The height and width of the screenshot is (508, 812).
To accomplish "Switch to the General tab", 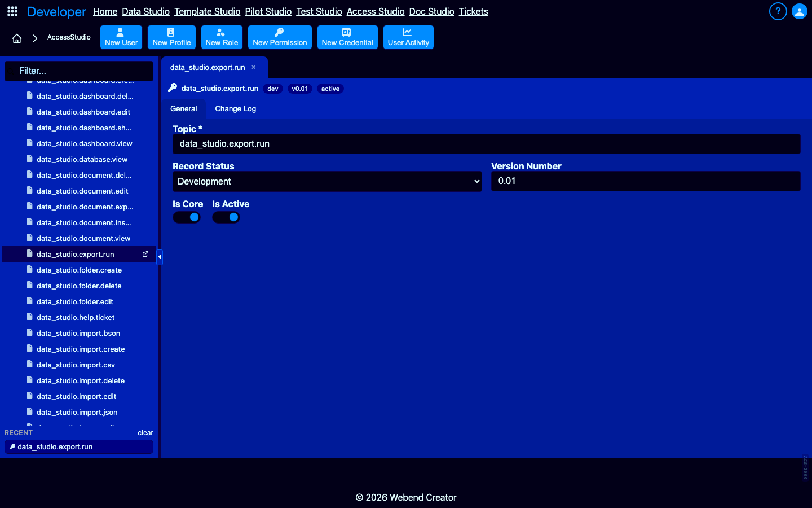I will 184,108.
